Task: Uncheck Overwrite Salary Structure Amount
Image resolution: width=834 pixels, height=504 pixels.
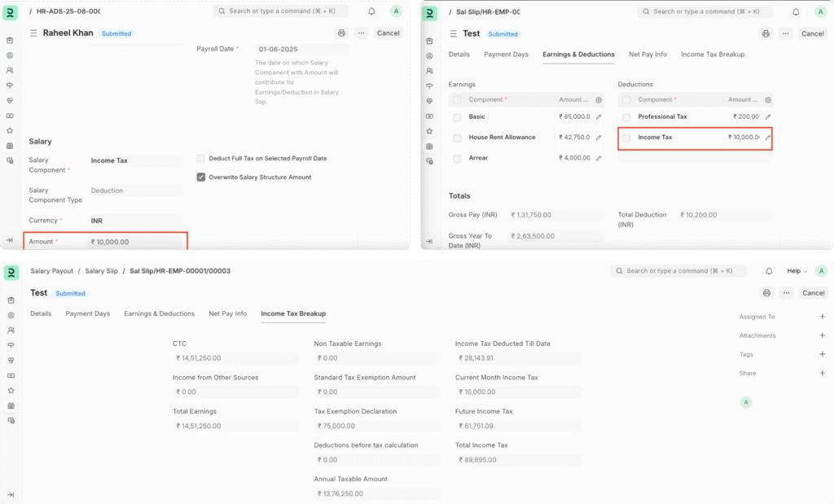Action: point(201,177)
